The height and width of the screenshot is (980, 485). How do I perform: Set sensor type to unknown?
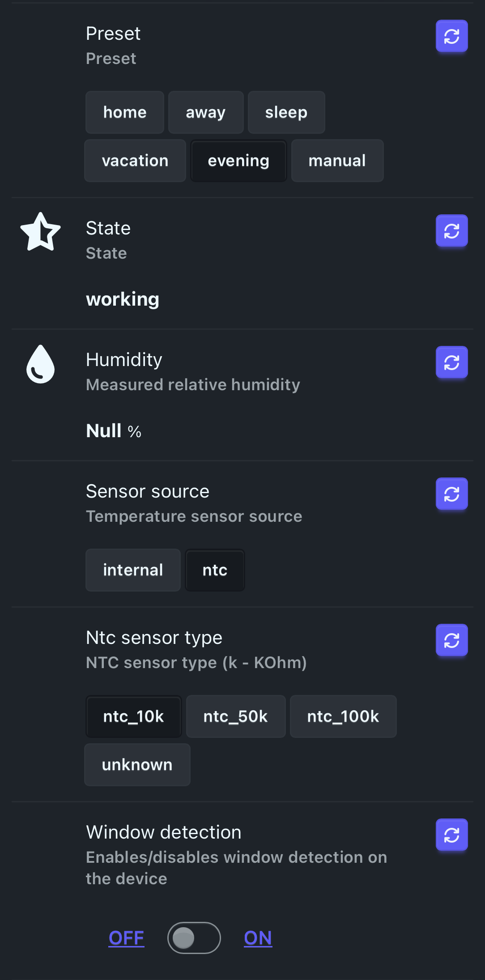(137, 765)
